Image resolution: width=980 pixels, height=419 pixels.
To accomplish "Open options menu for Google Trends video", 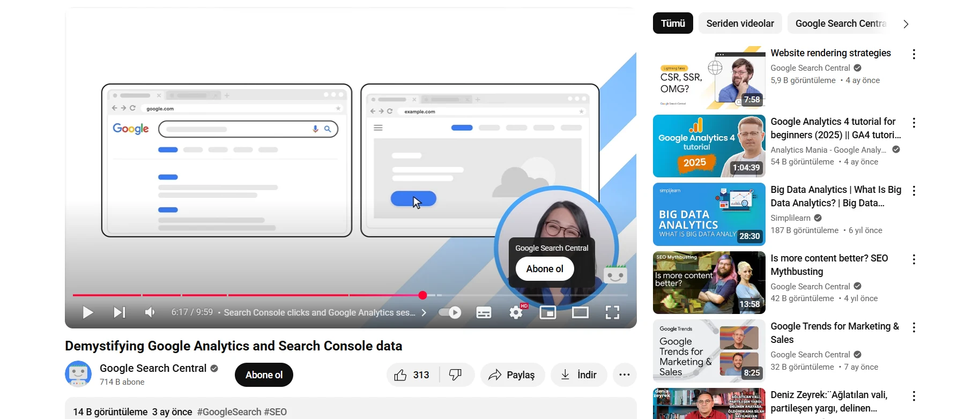I will click(x=914, y=327).
